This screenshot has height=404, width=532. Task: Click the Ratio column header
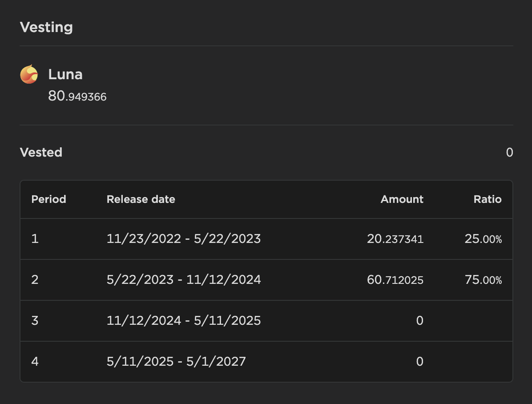487,199
